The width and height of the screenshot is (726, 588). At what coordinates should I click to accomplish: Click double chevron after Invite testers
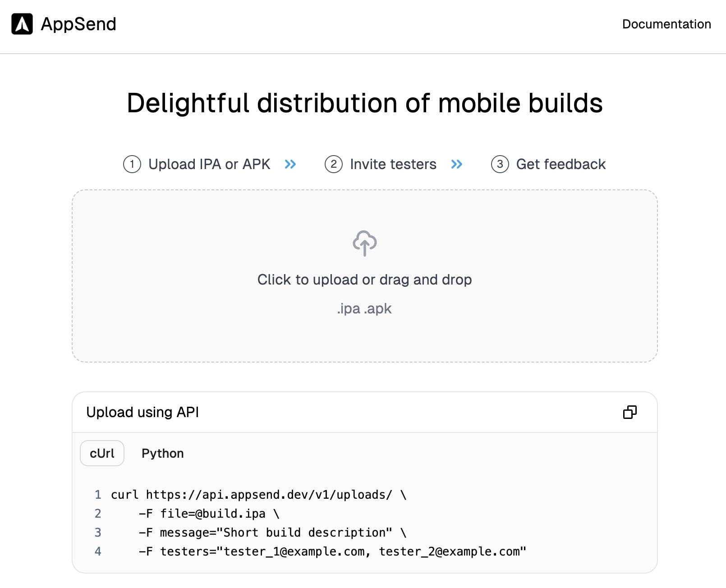point(457,164)
